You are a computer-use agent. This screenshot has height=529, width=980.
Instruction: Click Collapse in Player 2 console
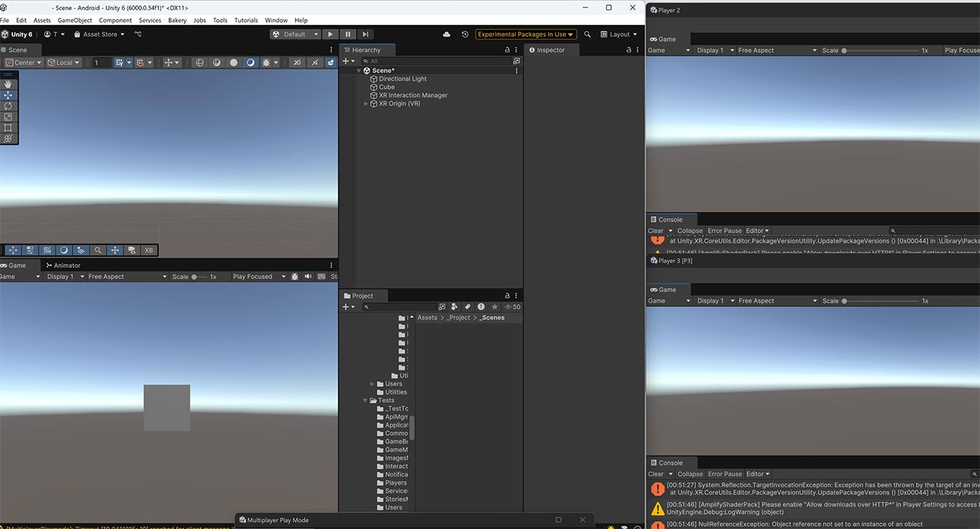690,231
